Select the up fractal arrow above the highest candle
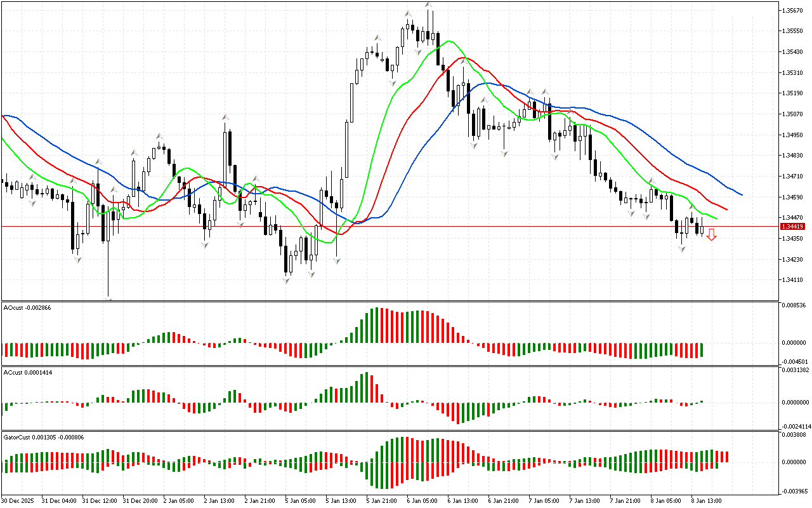 coord(429,5)
